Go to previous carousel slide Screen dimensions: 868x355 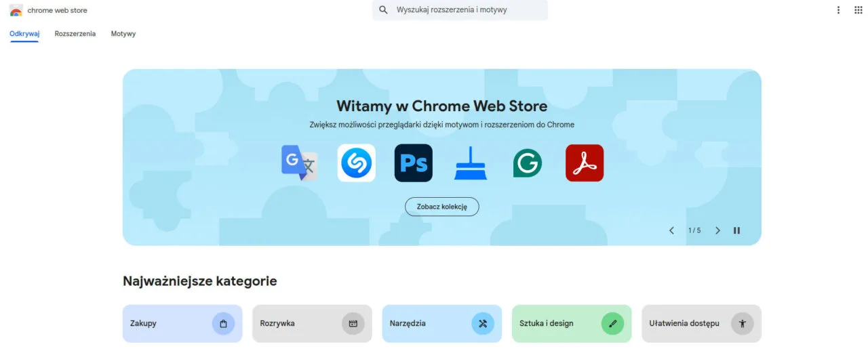[x=671, y=230]
